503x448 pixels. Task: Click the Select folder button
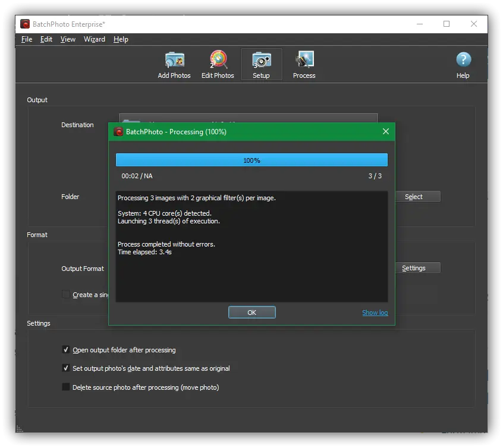pos(417,197)
